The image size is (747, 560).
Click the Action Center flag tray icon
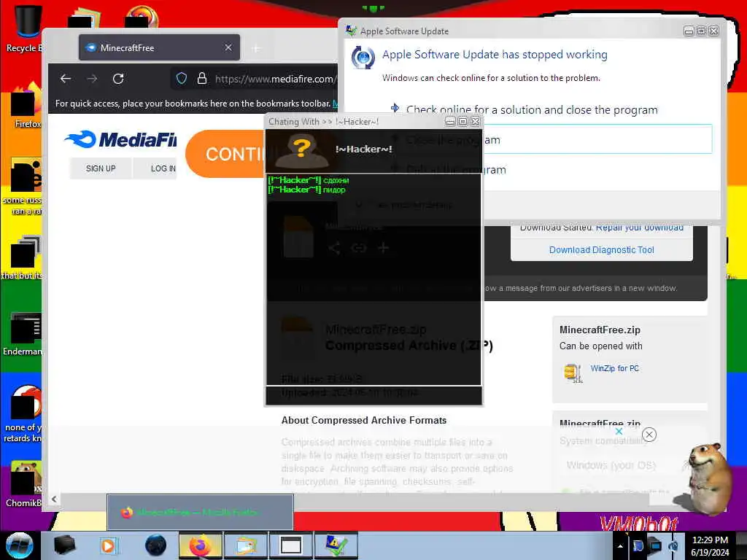click(x=638, y=546)
